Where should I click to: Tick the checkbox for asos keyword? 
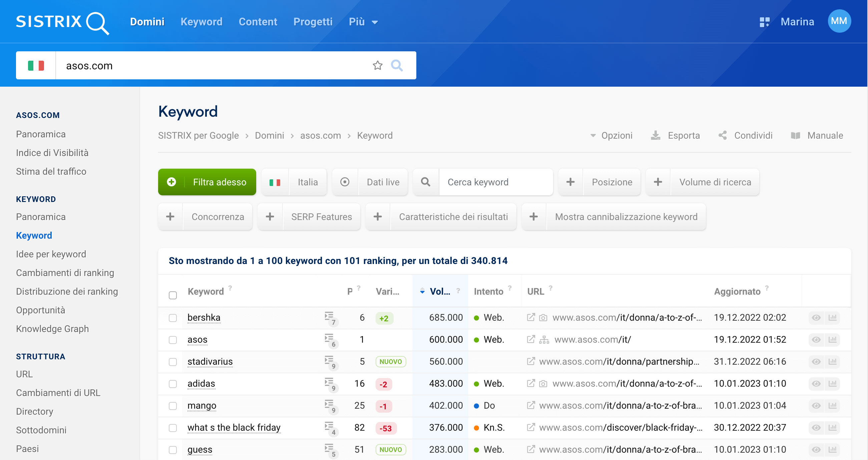pos(173,340)
